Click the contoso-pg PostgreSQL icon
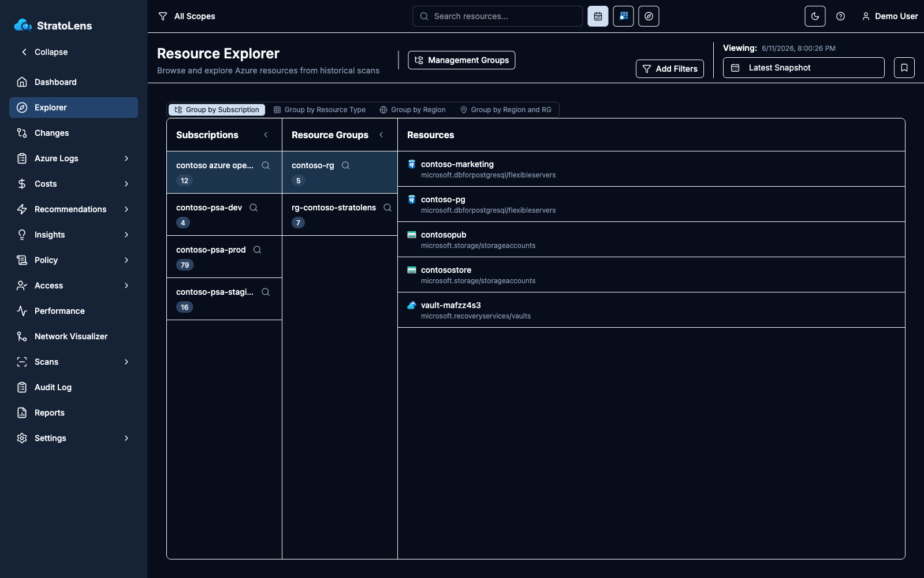The width and height of the screenshot is (924, 578). click(412, 199)
